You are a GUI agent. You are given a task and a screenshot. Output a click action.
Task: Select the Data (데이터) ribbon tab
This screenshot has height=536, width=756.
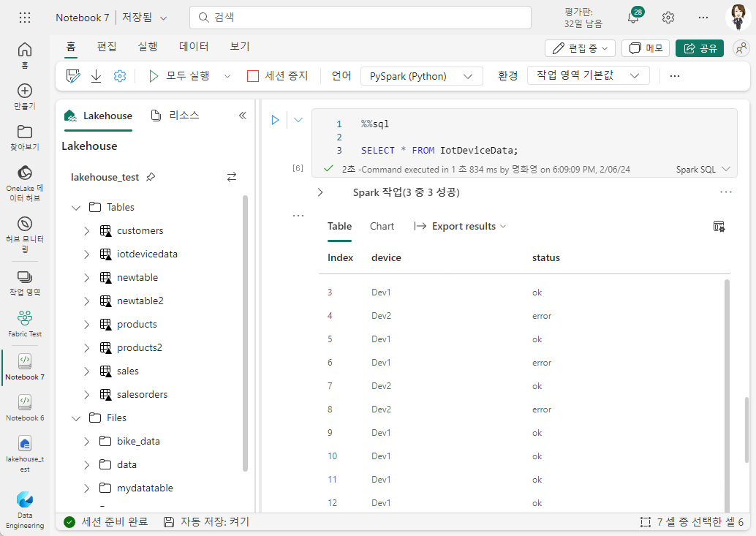[194, 46]
